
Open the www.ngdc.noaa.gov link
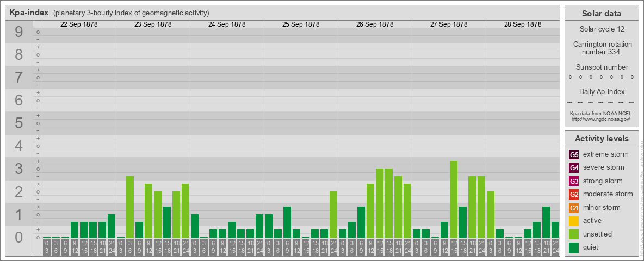point(602,119)
